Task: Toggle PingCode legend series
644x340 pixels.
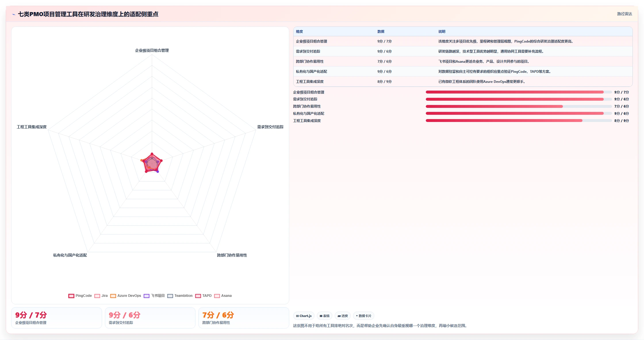Action: click(80, 296)
